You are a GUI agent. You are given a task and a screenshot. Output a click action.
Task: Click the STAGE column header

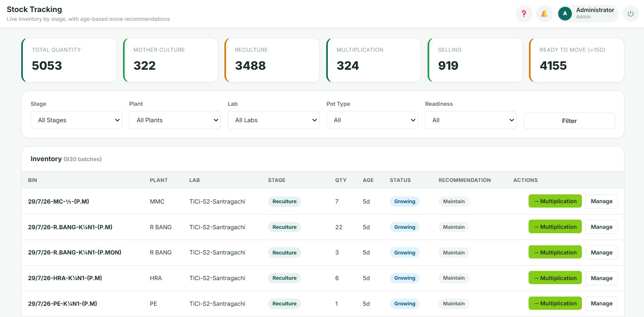pyautogui.click(x=277, y=180)
